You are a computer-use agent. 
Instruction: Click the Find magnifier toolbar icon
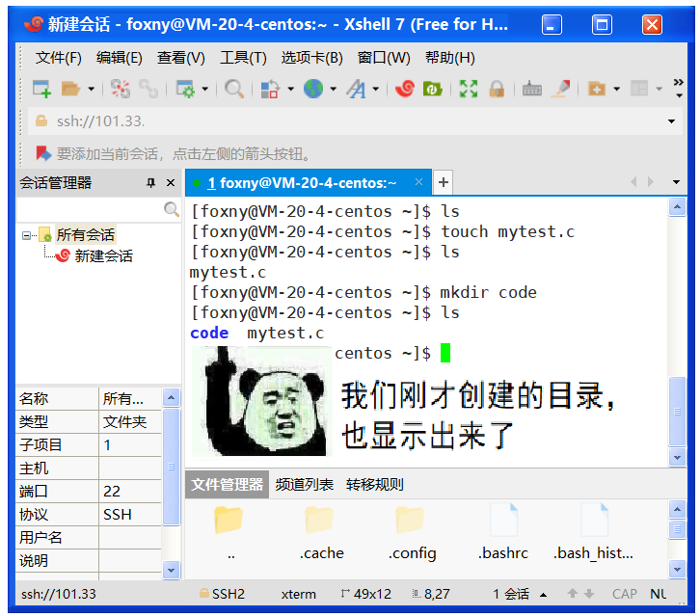pyautogui.click(x=234, y=89)
